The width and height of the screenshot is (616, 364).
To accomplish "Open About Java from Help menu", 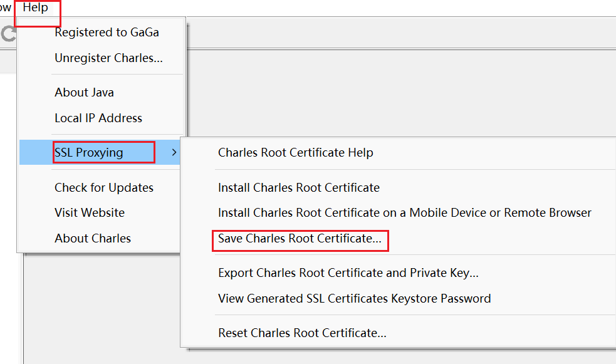I will [84, 93].
